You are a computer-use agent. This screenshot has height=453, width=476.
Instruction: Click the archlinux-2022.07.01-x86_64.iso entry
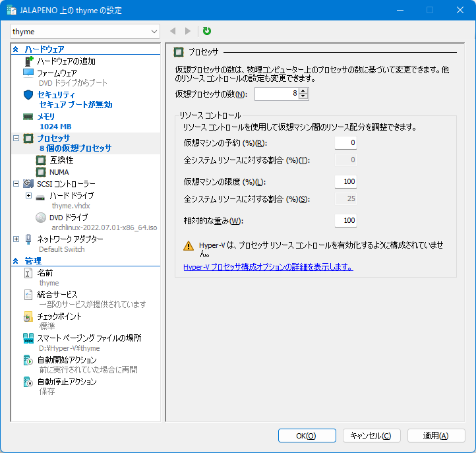[x=104, y=227]
